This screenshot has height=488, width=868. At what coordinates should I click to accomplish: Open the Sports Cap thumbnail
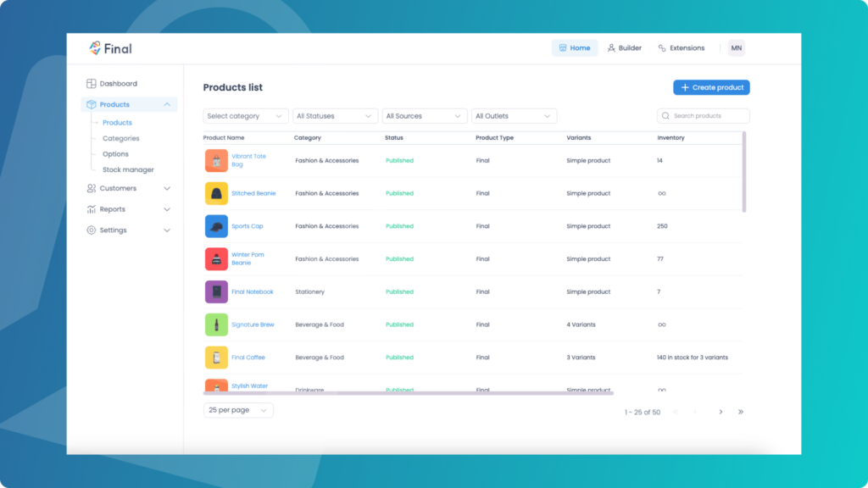pyautogui.click(x=216, y=226)
